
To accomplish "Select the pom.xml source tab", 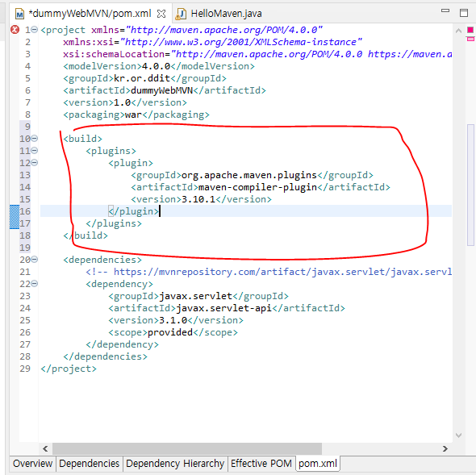I will click(x=318, y=464).
